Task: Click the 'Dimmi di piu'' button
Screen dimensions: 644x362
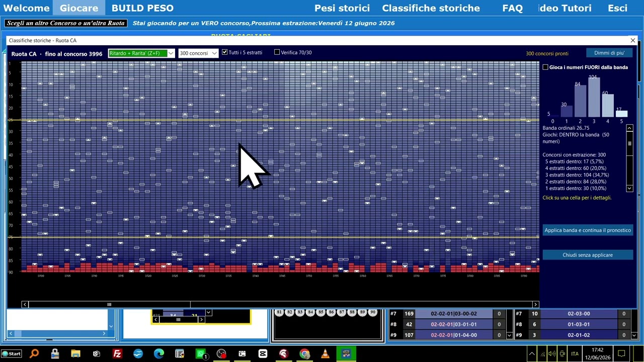Action: [609, 53]
